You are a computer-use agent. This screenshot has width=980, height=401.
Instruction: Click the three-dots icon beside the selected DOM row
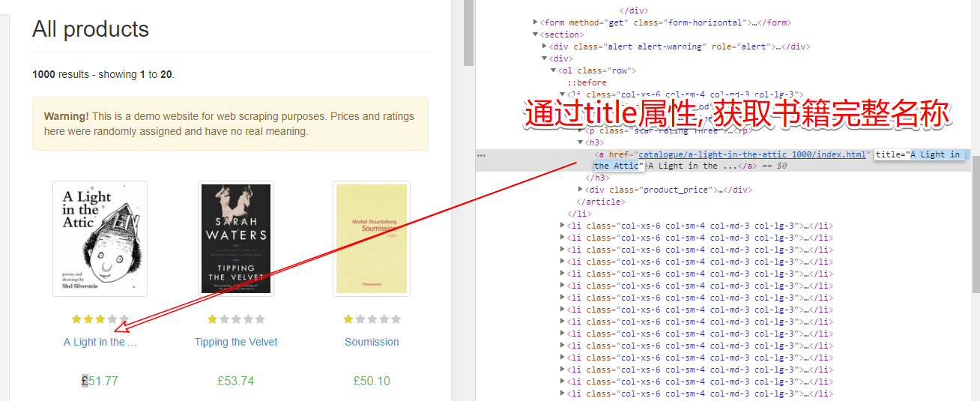[x=482, y=155]
